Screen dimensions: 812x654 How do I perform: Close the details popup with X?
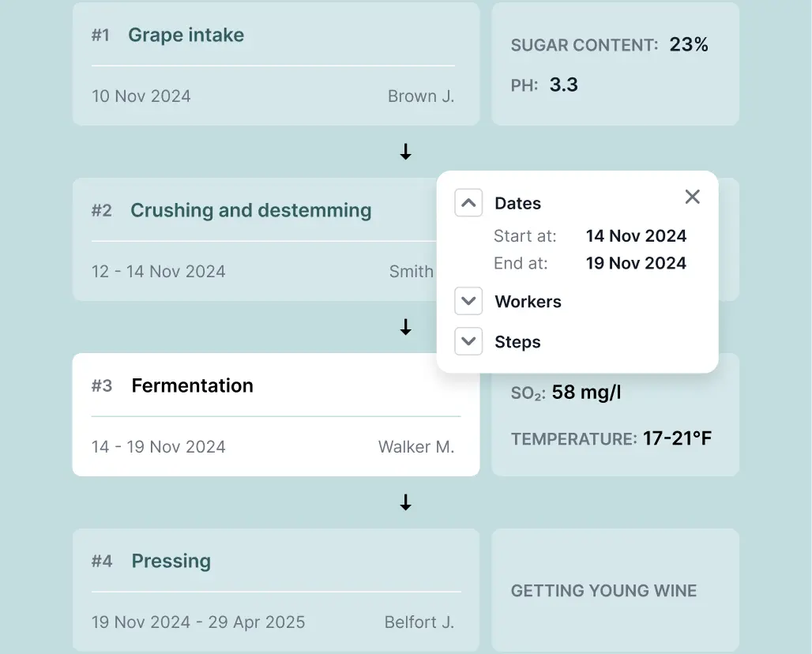tap(692, 197)
